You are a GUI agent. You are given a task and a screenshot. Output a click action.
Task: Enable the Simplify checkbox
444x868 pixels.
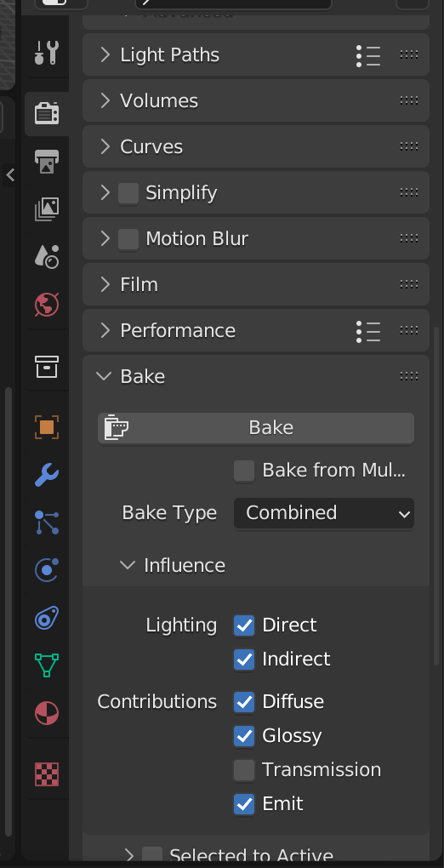[128, 193]
